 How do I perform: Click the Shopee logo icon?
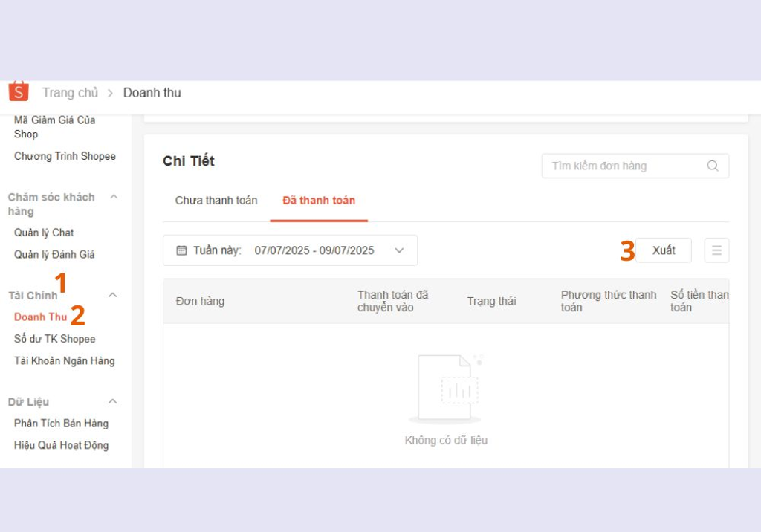[x=19, y=91]
